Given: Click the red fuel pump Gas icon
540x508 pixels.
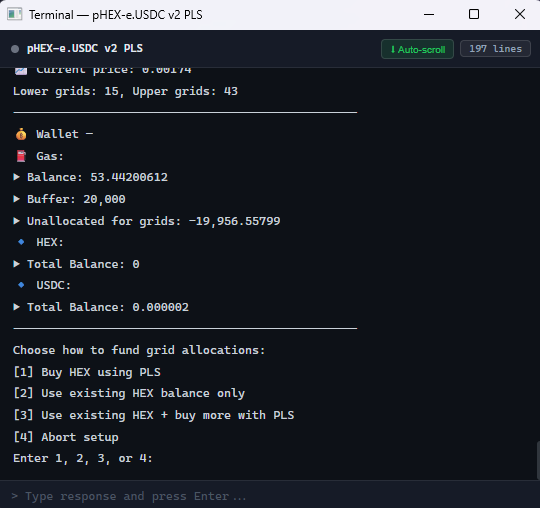Looking at the screenshot, I should pyautogui.click(x=21, y=156).
